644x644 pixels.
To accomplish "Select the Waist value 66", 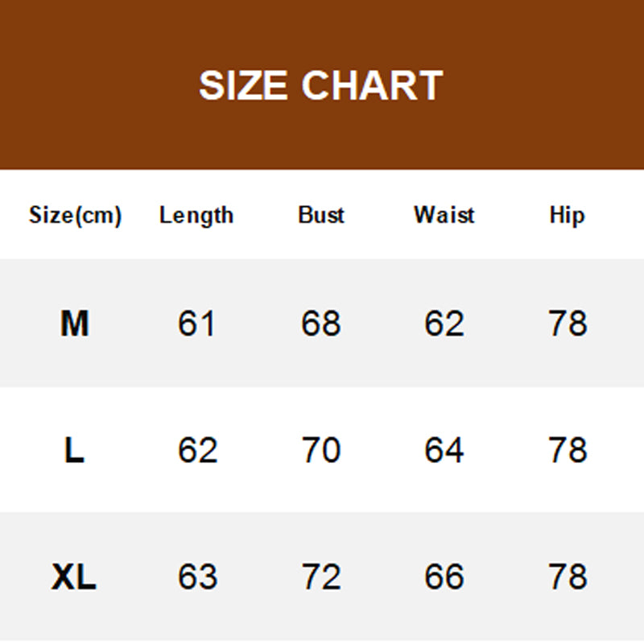I will [444, 577].
